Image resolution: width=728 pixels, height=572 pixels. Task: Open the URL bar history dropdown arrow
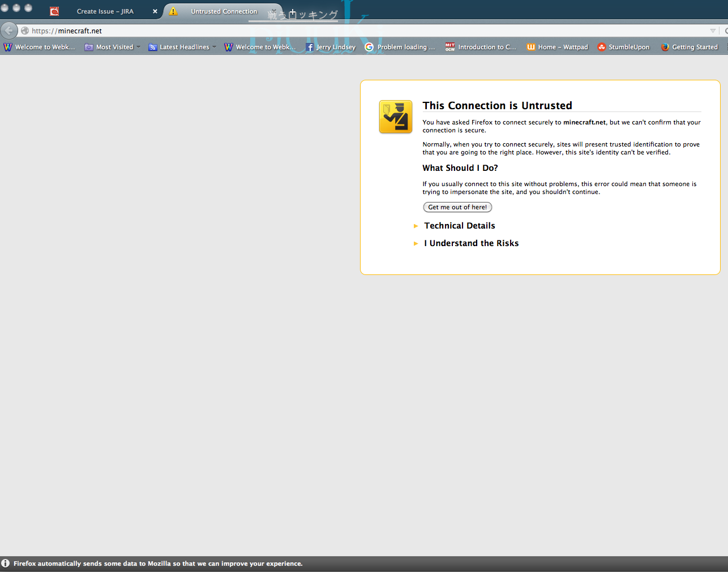pos(713,31)
